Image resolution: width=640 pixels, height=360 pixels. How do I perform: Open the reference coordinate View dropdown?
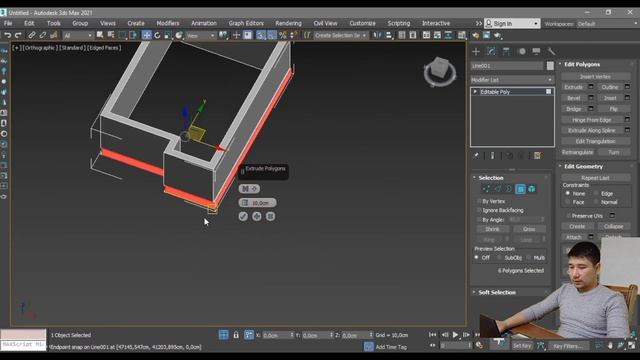(x=200, y=36)
